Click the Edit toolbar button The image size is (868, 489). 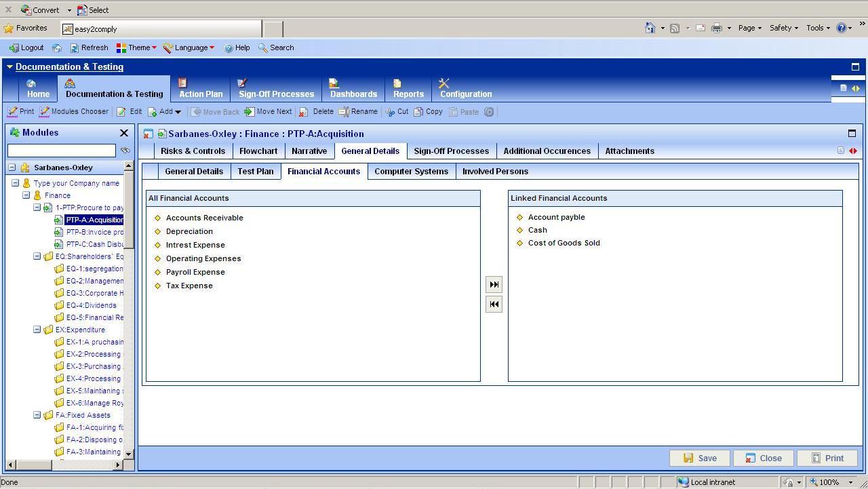(130, 112)
